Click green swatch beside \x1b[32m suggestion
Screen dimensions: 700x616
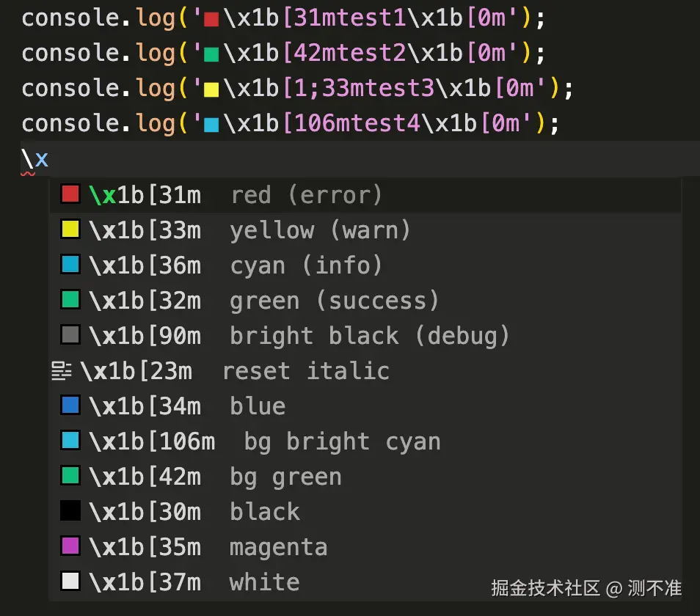70,300
